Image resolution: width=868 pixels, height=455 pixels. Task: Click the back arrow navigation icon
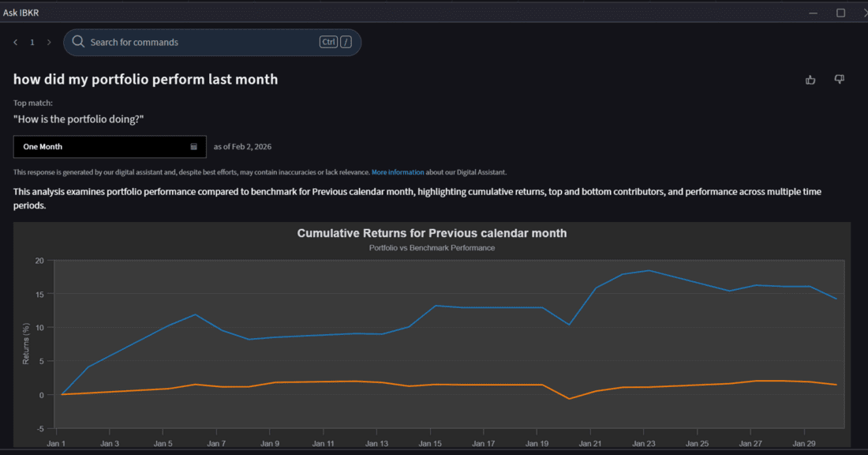pyautogui.click(x=15, y=43)
